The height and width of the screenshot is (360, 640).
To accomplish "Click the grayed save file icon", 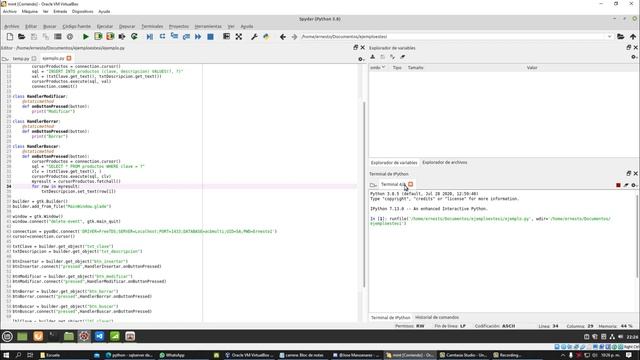I will [34, 37].
